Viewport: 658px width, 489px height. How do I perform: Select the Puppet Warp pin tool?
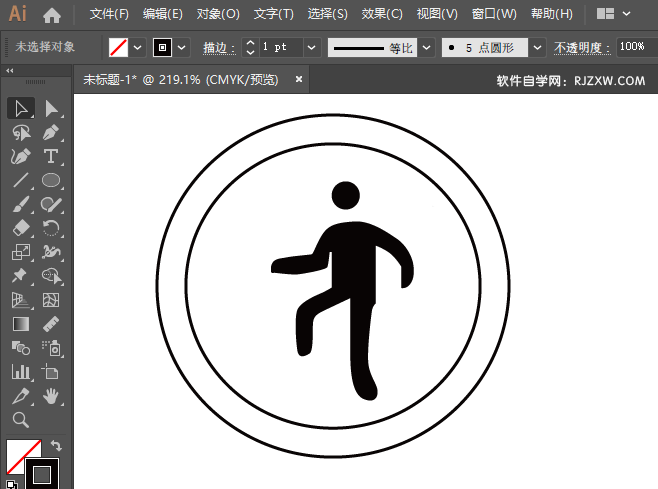point(21,276)
